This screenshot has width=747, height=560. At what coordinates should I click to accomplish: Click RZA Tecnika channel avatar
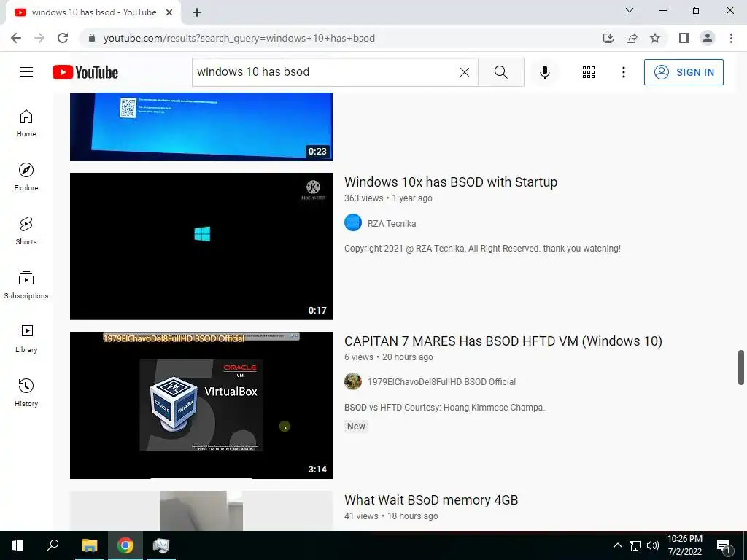(353, 222)
